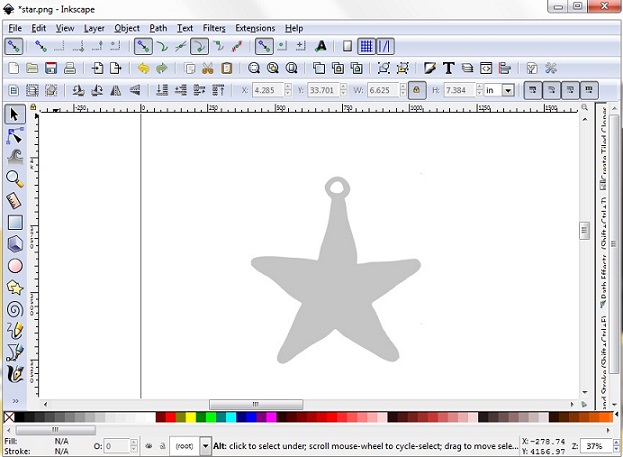The image size is (623, 457).
Task: Toggle snapping to grids
Action: (x=366, y=46)
